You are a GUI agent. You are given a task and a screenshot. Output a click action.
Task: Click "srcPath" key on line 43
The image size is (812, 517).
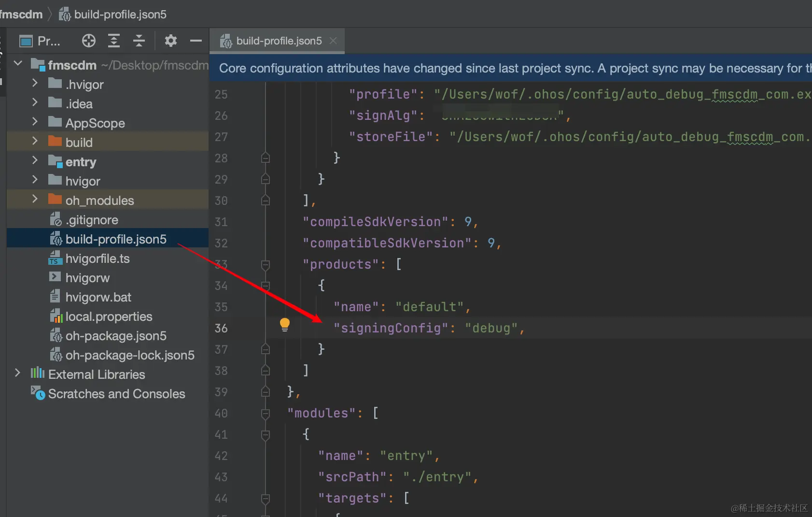click(356, 477)
